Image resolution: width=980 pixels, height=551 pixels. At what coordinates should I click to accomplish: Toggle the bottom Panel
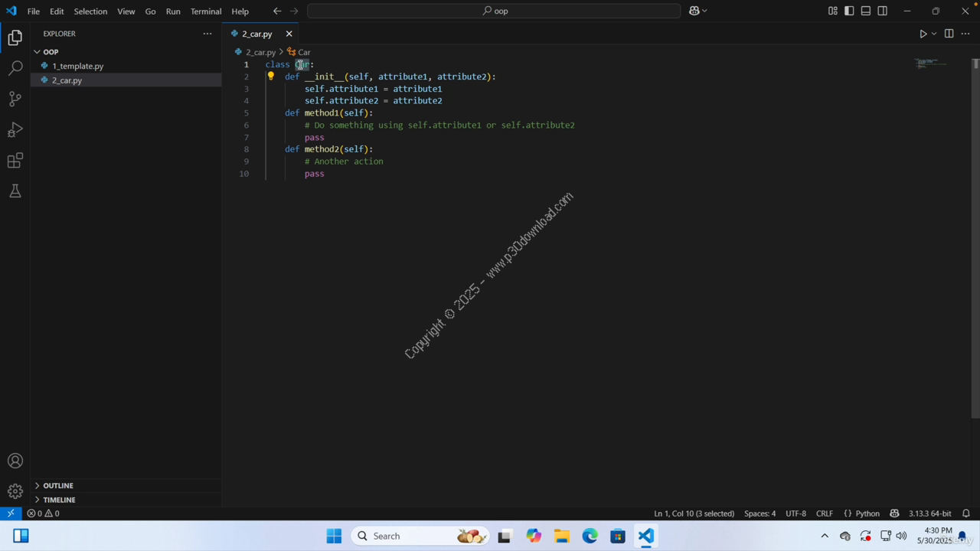[866, 11]
